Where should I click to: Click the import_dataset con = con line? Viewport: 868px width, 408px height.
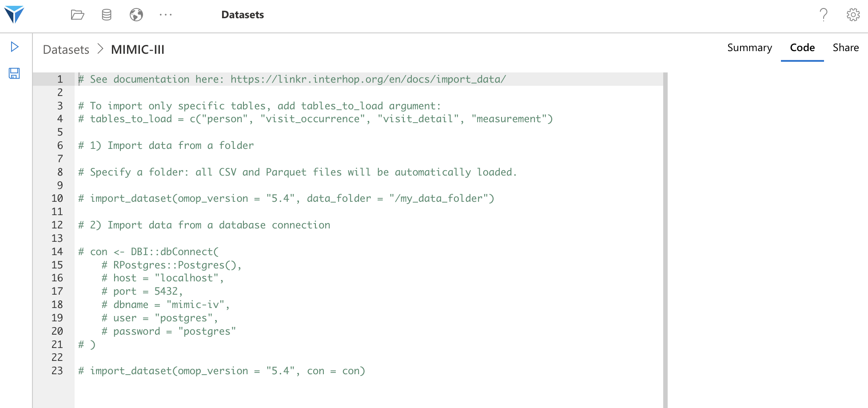[222, 371]
